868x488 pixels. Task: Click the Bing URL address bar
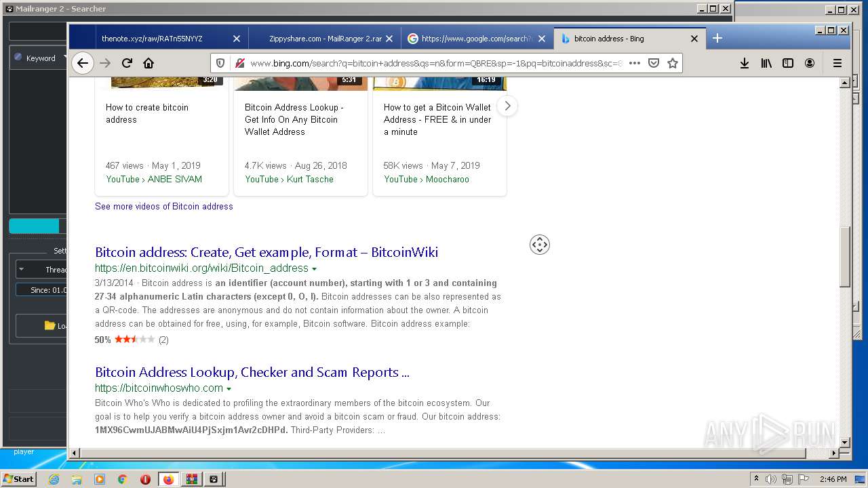click(x=435, y=63)
